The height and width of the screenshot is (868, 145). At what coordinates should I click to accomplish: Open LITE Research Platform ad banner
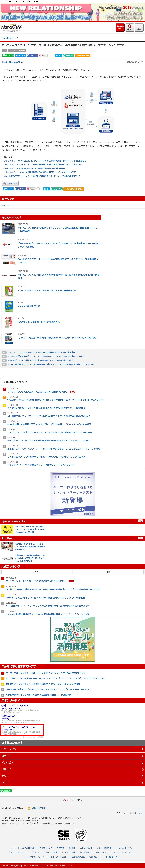73,494
